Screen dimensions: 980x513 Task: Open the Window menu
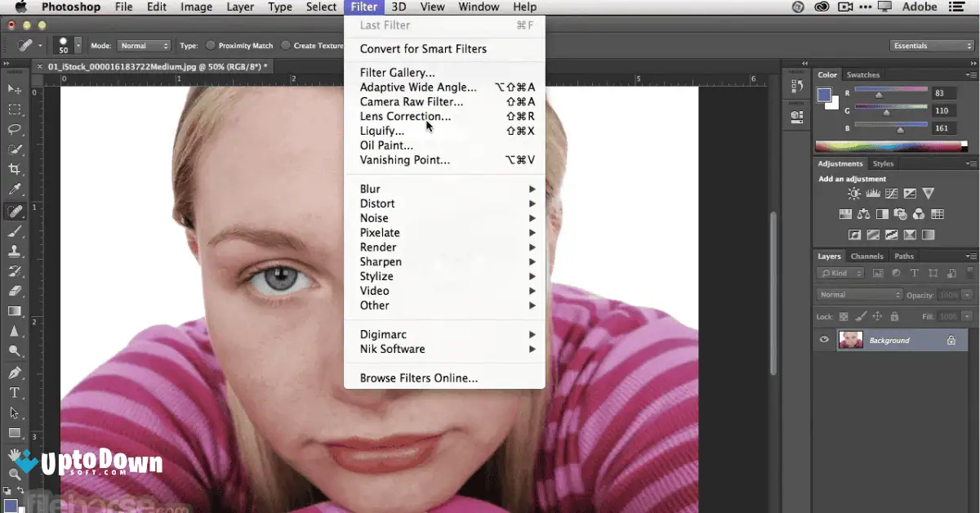click(x=479, y=7)
